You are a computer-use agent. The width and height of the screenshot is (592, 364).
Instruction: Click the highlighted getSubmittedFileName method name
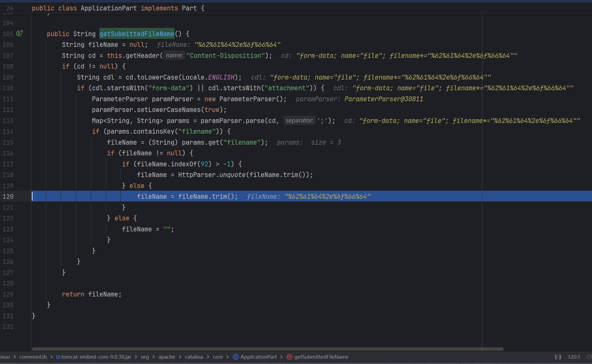pos(137,34)
